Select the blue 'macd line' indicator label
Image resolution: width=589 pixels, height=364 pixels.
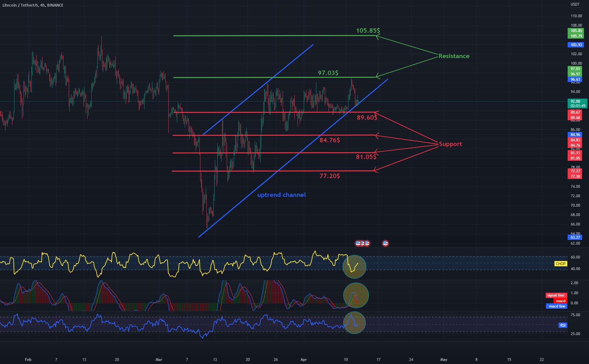click(557, 306)
